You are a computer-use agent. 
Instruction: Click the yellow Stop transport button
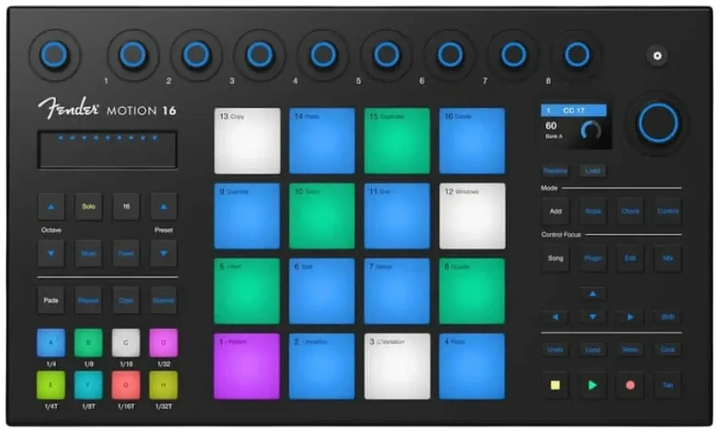555,385
